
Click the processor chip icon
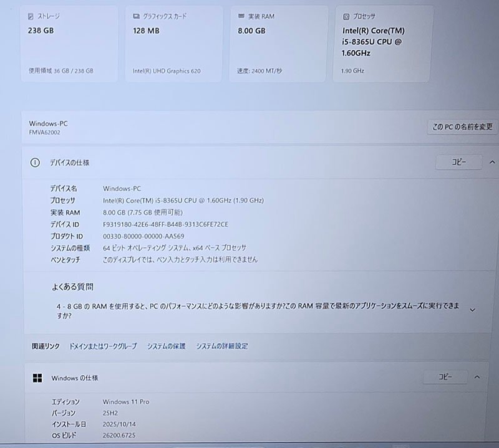coord(346,17)
